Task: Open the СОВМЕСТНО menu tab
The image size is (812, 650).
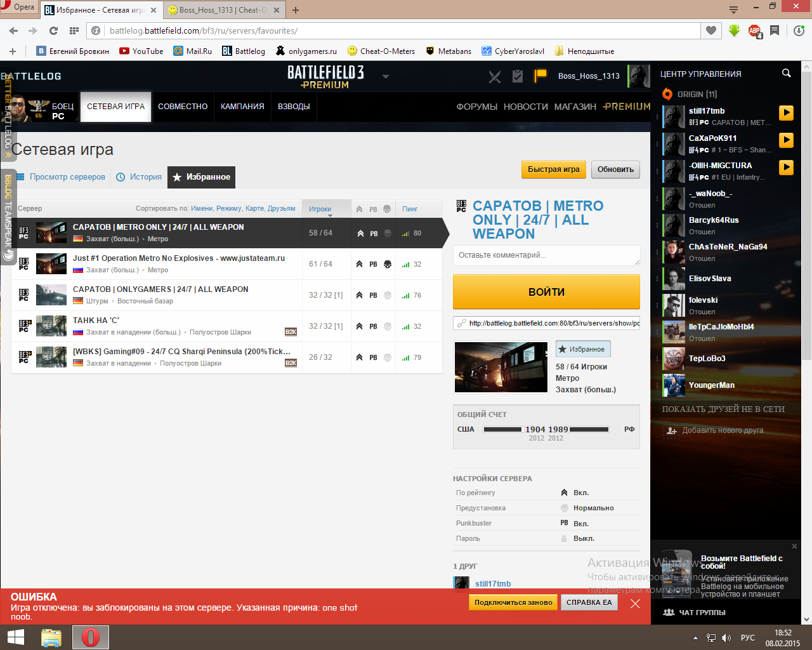Action: click(183, 107)
